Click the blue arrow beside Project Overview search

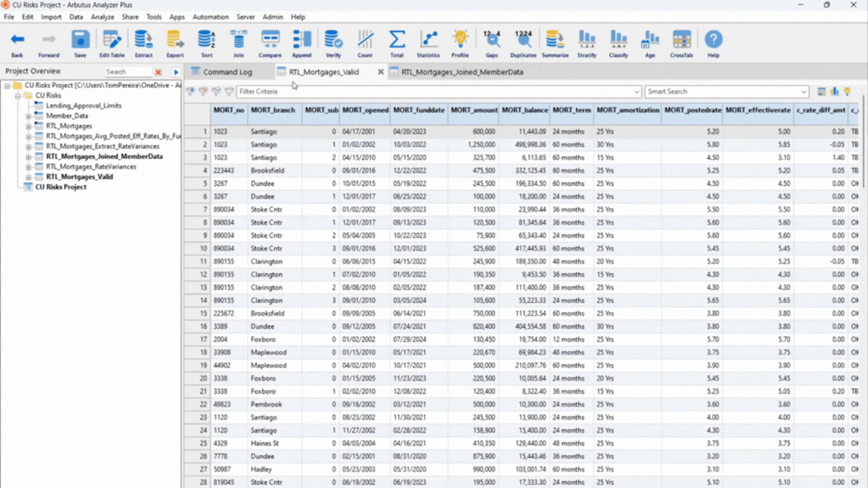pos(176,72)
